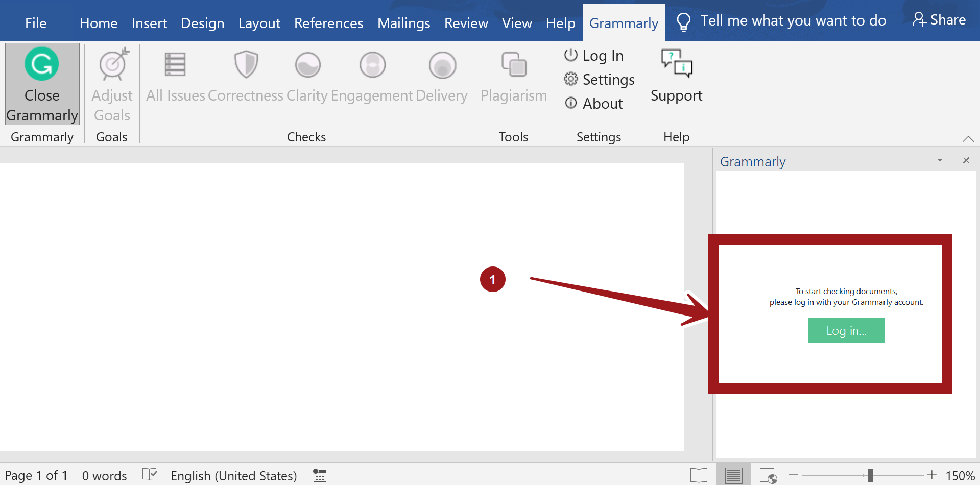Image resolution: width=980 pixels, height=485 pixels.
Task: Collapse the ribbon with the chevron
Action: tap(968, 138)
